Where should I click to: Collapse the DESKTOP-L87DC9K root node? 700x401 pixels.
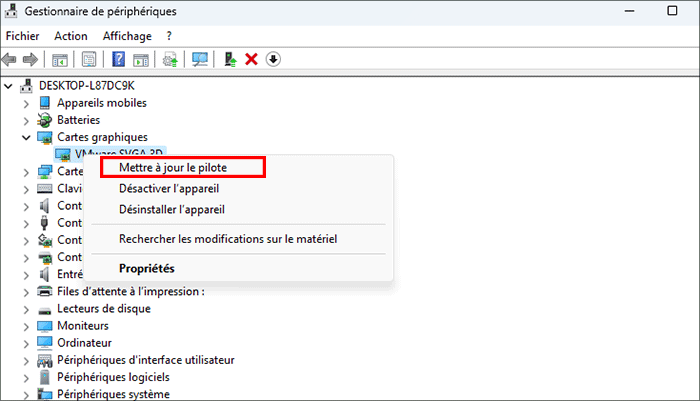(x=10, y=86)
